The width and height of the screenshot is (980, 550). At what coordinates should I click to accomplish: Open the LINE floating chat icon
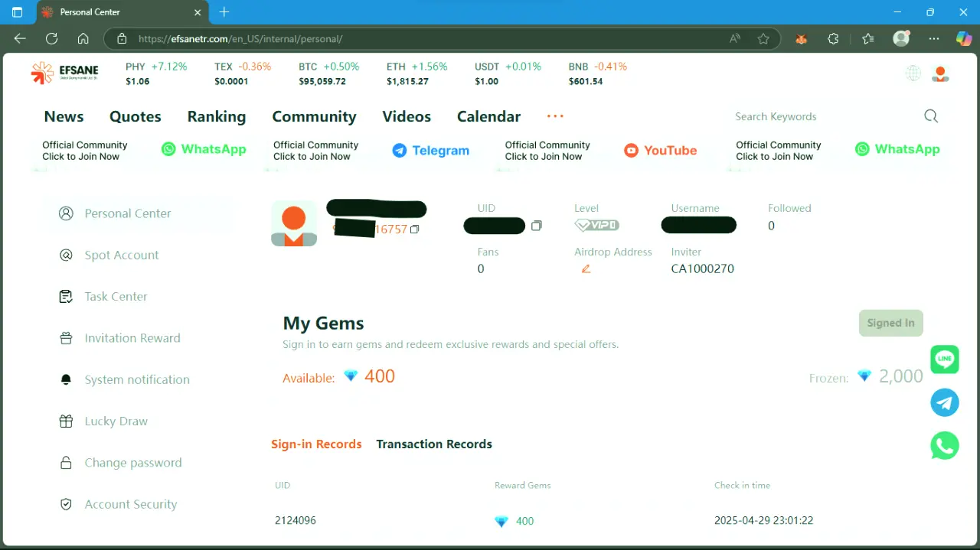click(945, 360)
